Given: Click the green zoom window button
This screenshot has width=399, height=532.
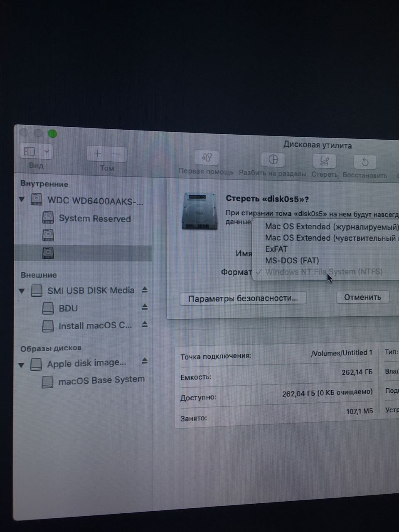Looking at the screenshot, I should (52, 134).
